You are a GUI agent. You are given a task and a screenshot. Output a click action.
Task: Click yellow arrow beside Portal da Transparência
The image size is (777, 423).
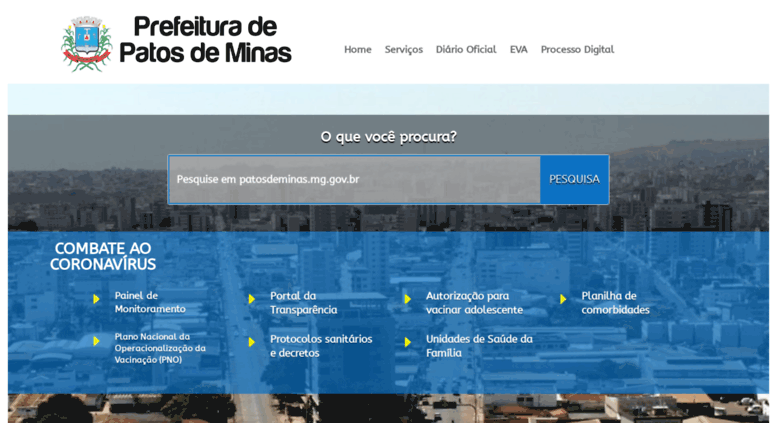click(252, 299)
